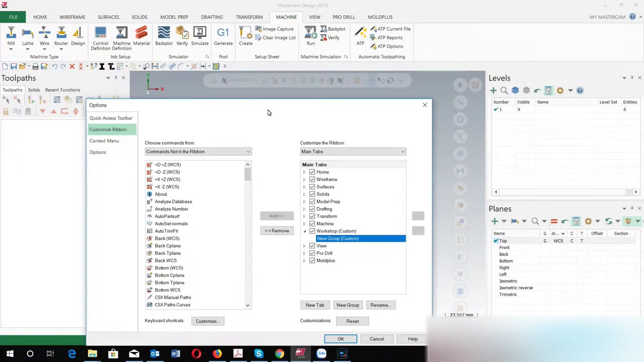Open the Customize the Ribbon dropdown
The width and height of the screenshot is (644, 362).
click(x=353, y=152)
